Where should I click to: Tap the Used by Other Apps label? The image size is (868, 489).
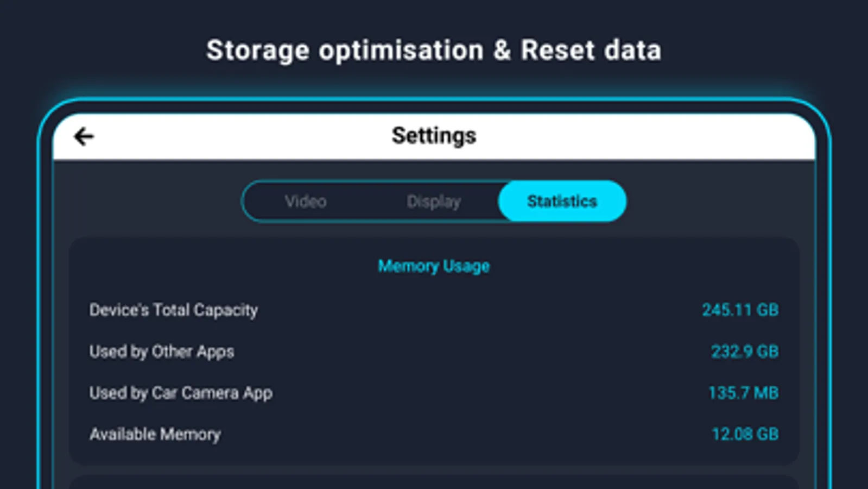coord(162,352)
